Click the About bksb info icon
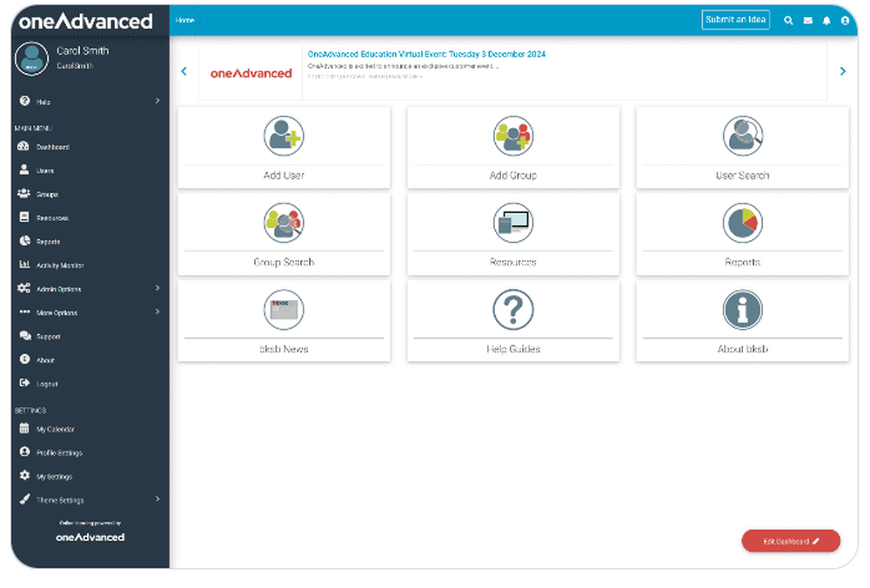The width and height of the screenshot is (870, 588). (x=742, y=310)
